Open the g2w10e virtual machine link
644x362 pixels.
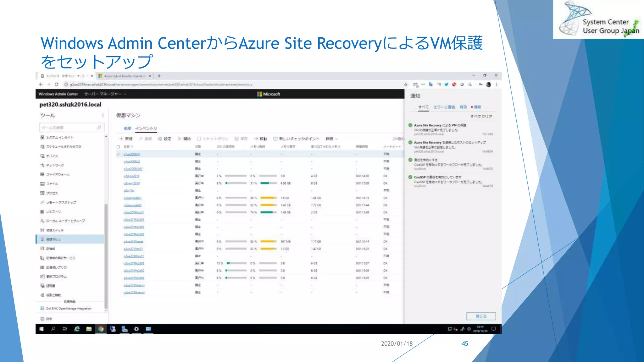[x=129, y=190]
